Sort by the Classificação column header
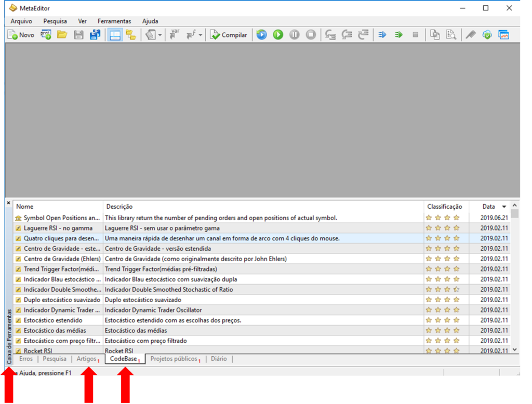Image resolution: width=532 pixels, height=404 pixels. [446, 207]
